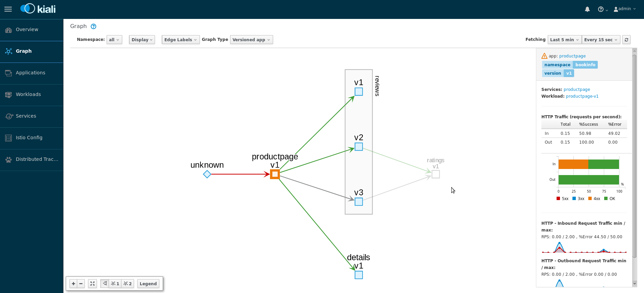
Task: Show the graph Legend
Action: coord(148,284)
